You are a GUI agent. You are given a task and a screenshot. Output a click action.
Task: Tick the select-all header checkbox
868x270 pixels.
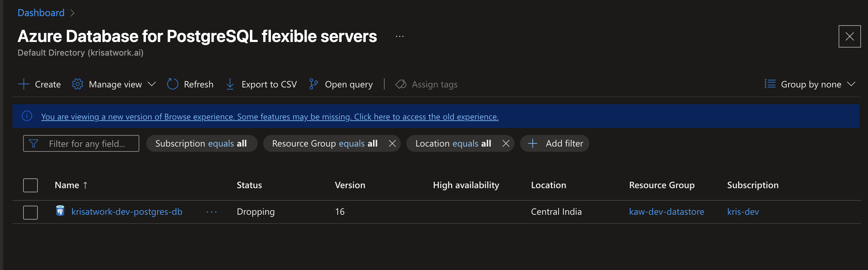click(x=30, y=185)
